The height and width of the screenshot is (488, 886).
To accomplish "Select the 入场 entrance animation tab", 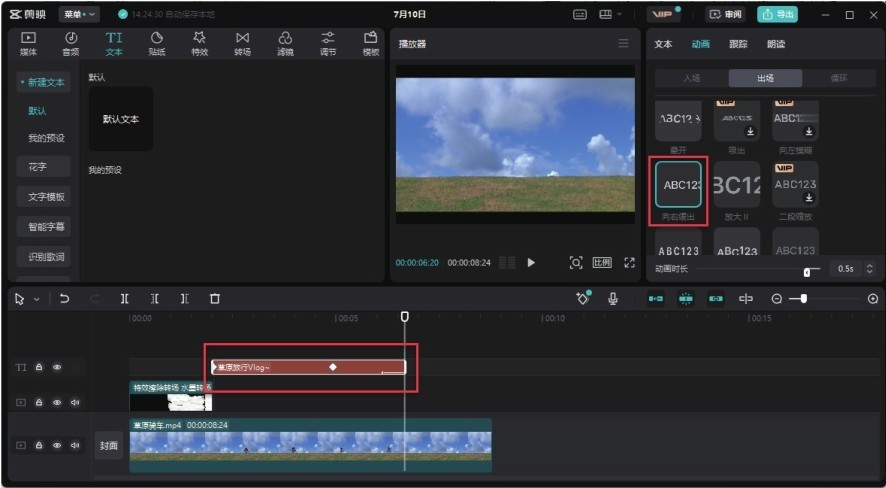I will point(692,79).
